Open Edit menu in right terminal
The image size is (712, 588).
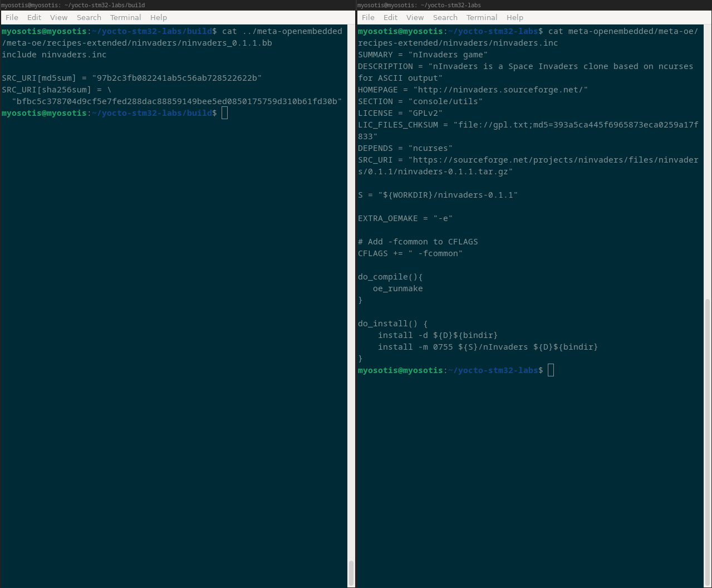pos(390,17)
